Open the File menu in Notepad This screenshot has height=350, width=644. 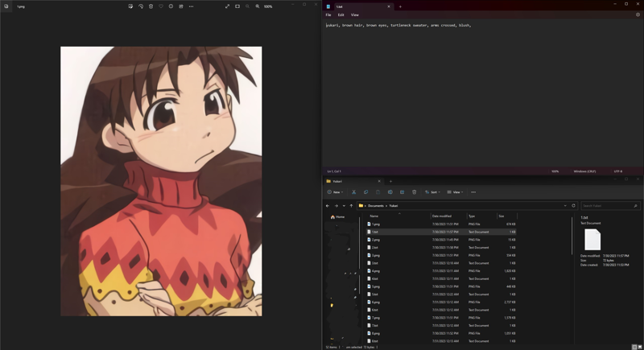[328, 14]
